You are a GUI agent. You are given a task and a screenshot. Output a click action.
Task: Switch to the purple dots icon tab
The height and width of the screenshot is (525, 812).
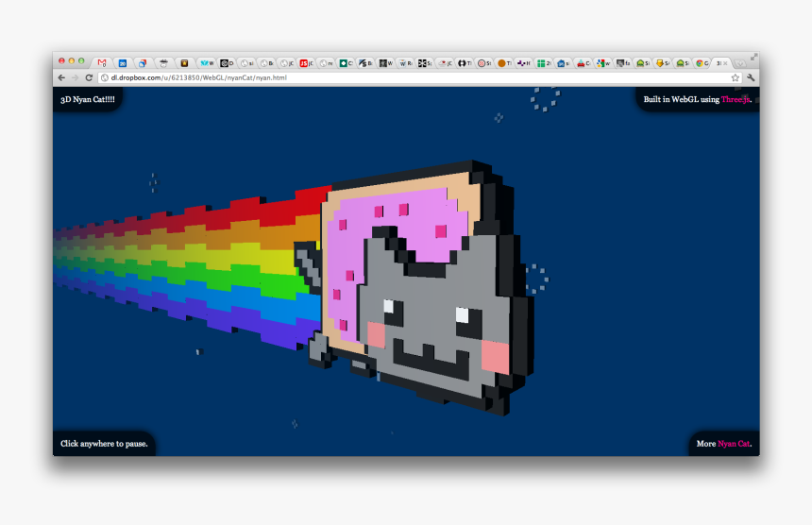(523, 63)
